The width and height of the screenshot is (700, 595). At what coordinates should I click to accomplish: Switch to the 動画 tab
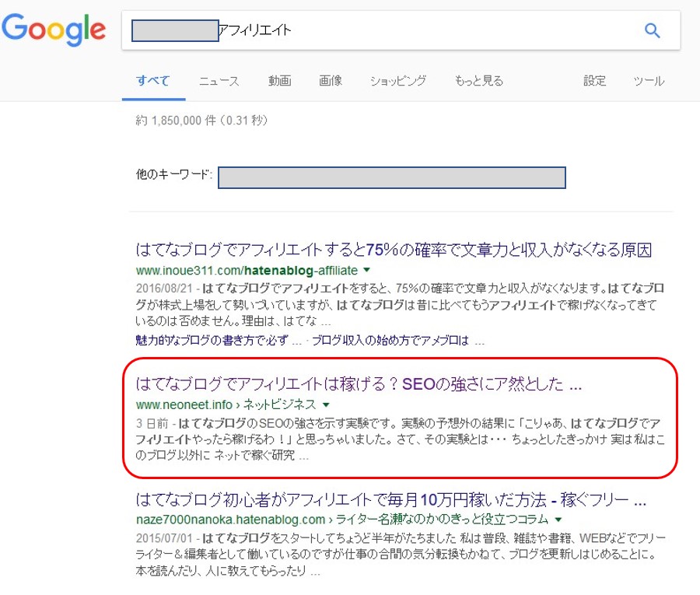point(279,81)
